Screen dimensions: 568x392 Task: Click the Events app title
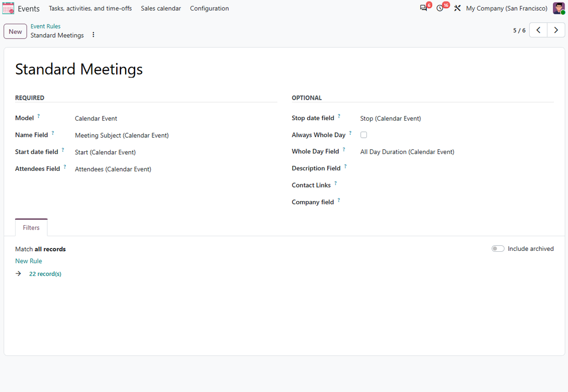29,9
